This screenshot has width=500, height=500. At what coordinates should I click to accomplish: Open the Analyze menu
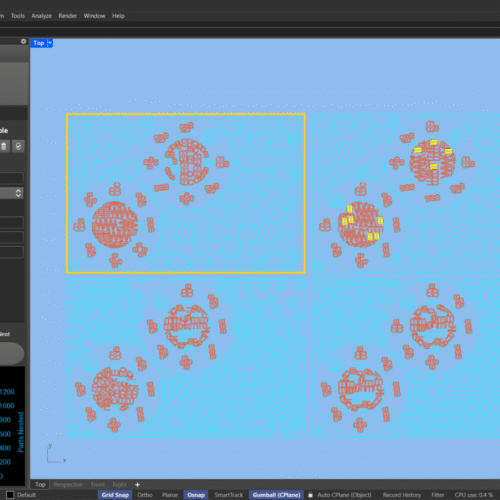click(x=42, y=16)
